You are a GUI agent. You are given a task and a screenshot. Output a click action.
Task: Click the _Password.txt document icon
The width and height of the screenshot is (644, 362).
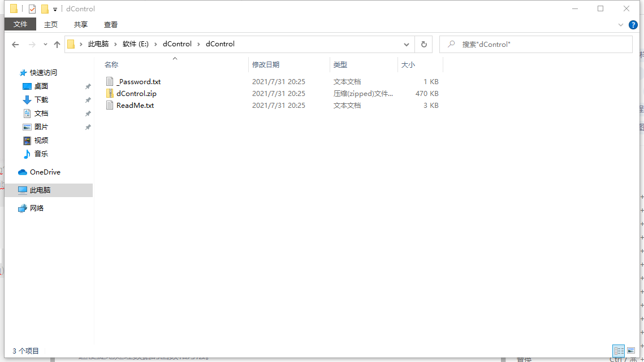point(110,81)
